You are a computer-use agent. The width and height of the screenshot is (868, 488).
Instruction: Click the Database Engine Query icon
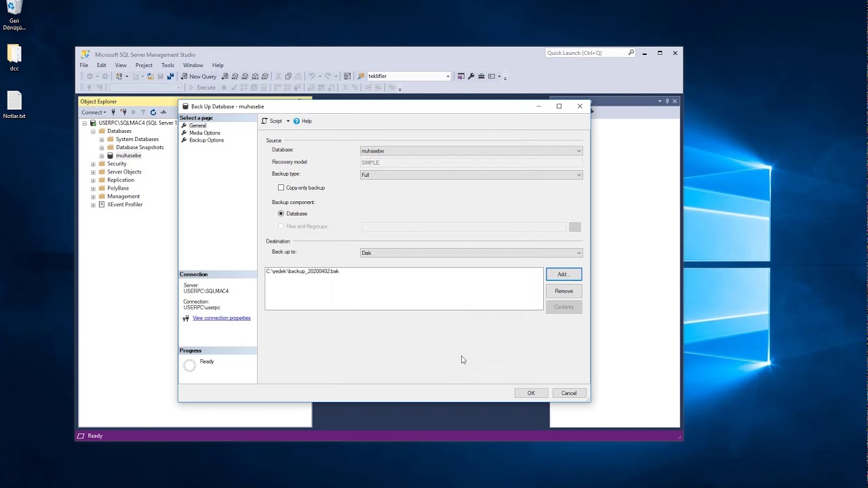(224, 77)
